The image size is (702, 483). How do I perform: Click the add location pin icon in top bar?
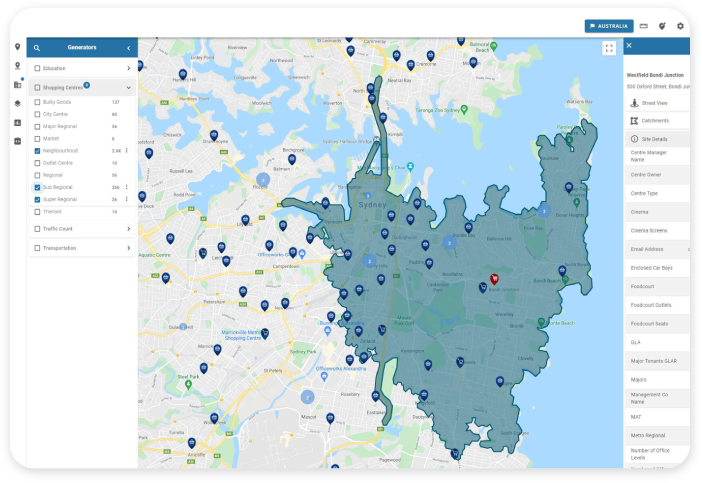pyautogui.click(x=662, y=26)
